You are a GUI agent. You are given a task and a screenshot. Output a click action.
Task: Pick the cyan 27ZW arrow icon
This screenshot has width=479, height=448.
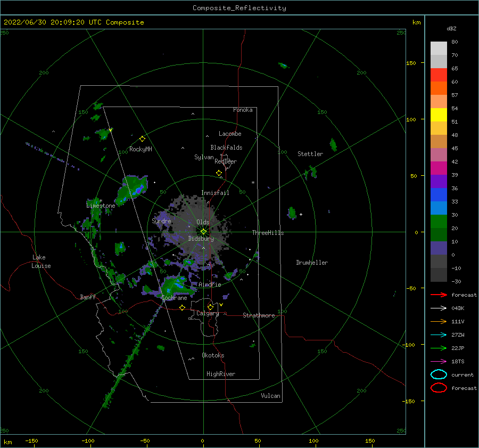tap(439, 335)
